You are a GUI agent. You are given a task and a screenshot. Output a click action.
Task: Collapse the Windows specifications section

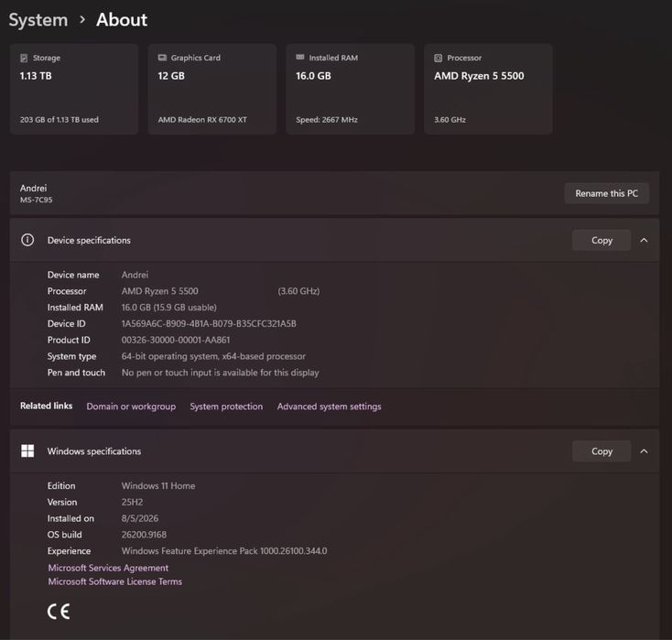coord(644,451)
